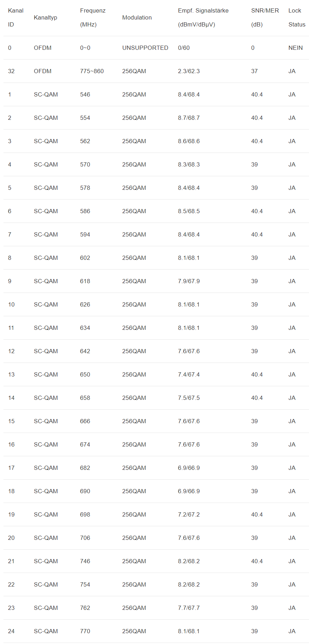Click signal strength value 7.2/67.2
This screenshot has height=644, width=309.
[x=189, y=514]
